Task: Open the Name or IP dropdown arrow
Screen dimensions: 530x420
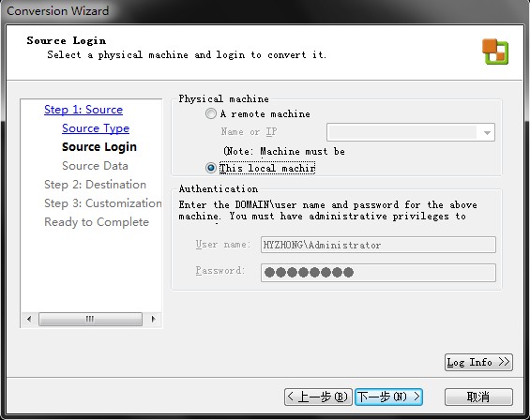Action: tap(487, 132)
